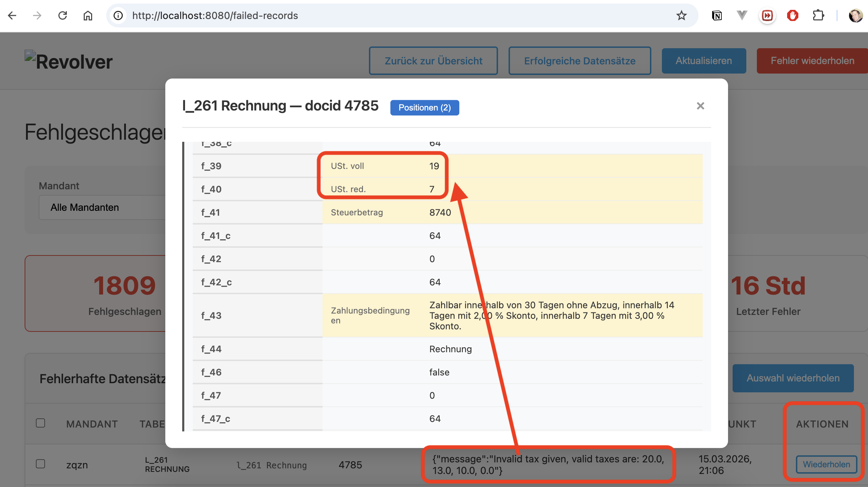The width and height of the screenshot is (868, 487).
Task: Close the docid 4785 dialog
Action: pos(700,106)
